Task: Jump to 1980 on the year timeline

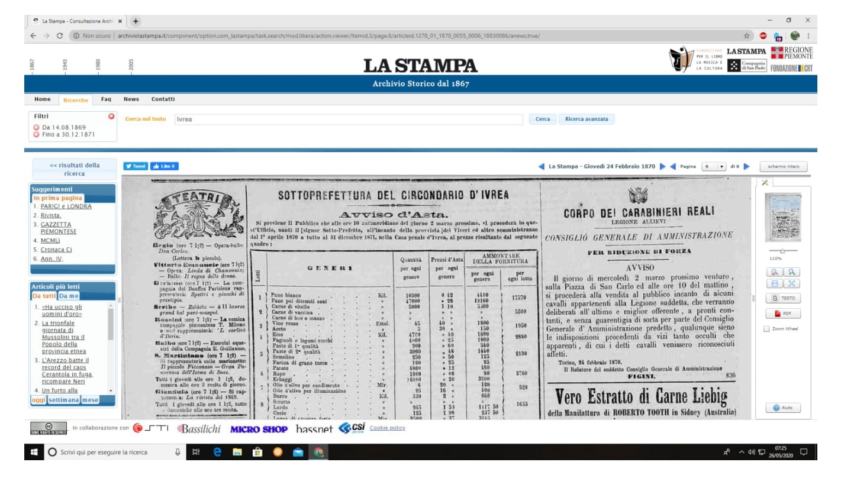Action: [98, 64]
